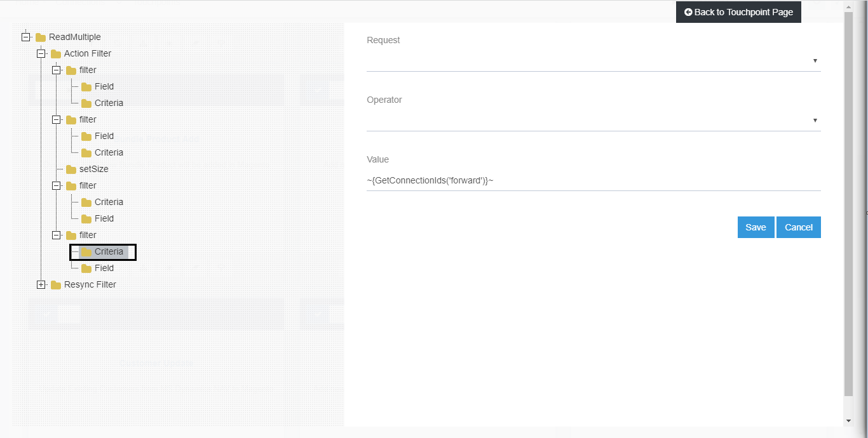Click the Action Filter folder icon
Screen dimensions: 868x438
click(55, 53)
